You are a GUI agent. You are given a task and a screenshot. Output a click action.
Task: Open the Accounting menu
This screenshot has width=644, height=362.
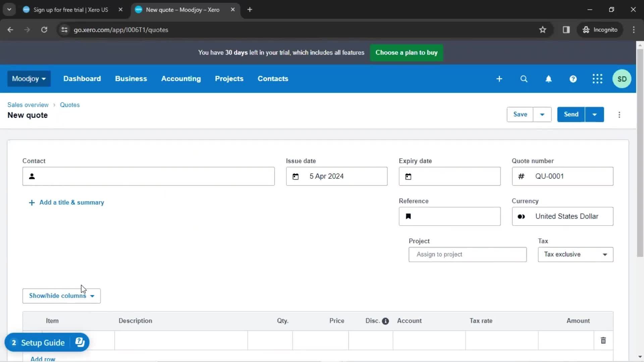(181, 79)
